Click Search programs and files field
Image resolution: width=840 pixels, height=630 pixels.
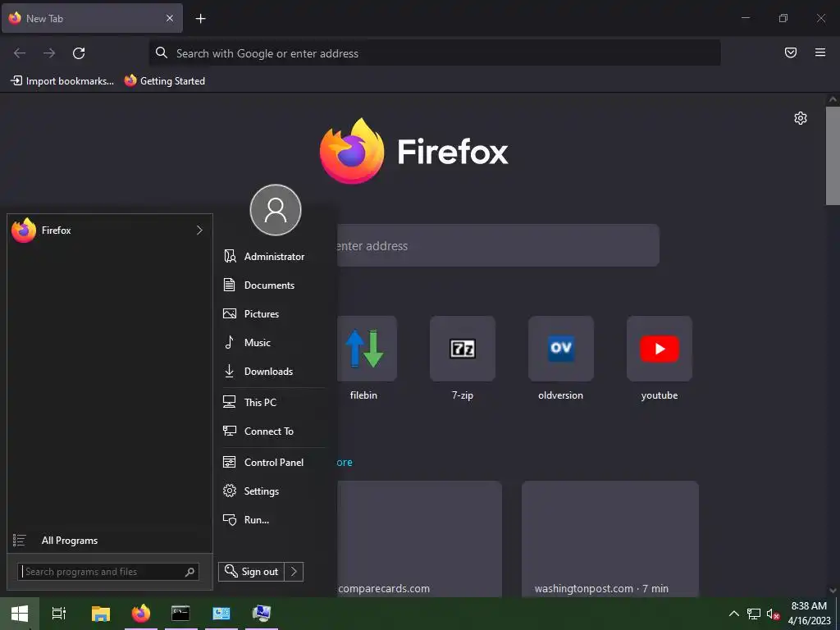(108, 572)
